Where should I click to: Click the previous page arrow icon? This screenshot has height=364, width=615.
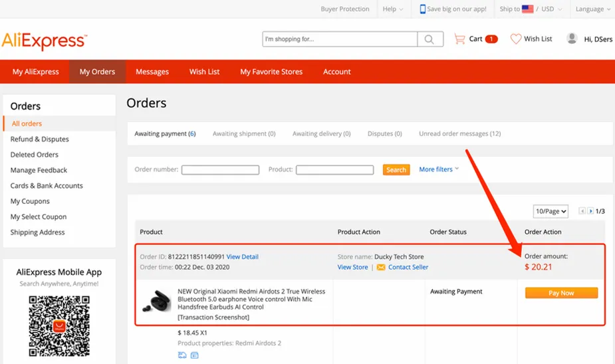point(582,211)
